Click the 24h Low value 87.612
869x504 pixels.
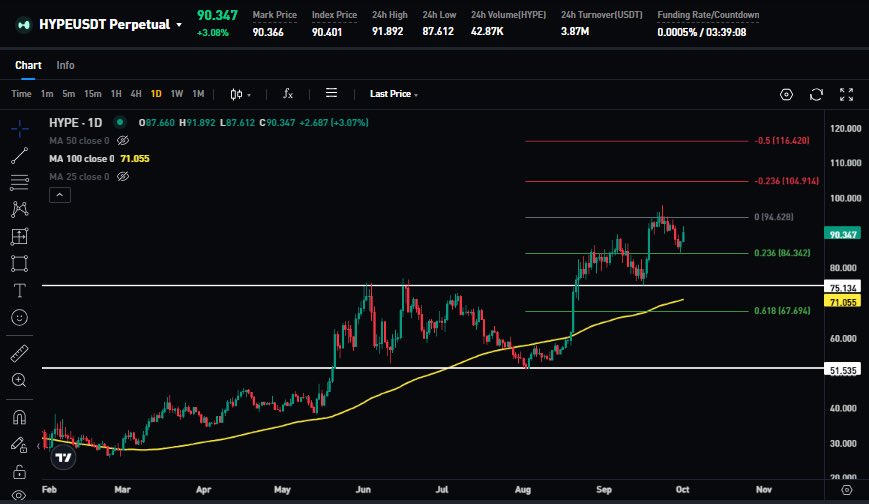tap(438, 32)
